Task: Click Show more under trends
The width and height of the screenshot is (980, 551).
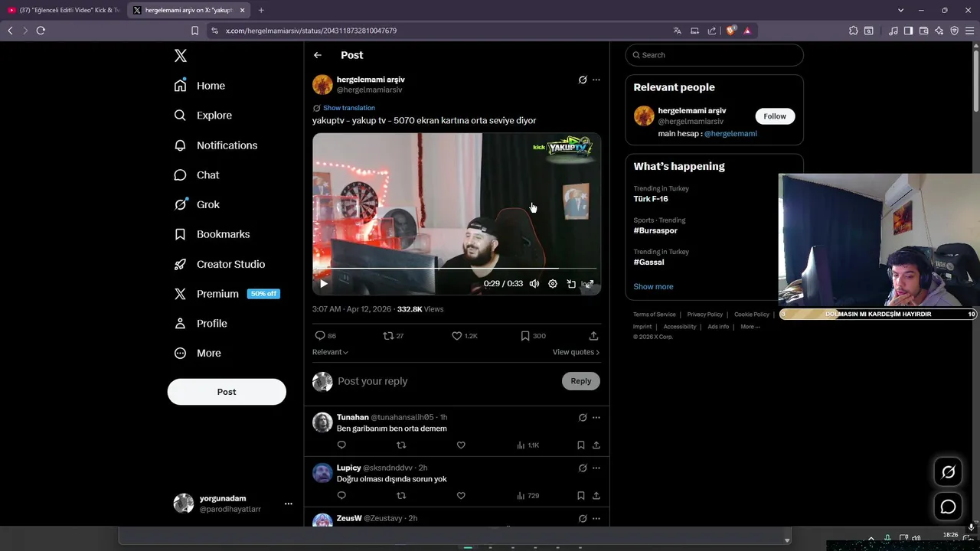Action: [x=653, y=287]
